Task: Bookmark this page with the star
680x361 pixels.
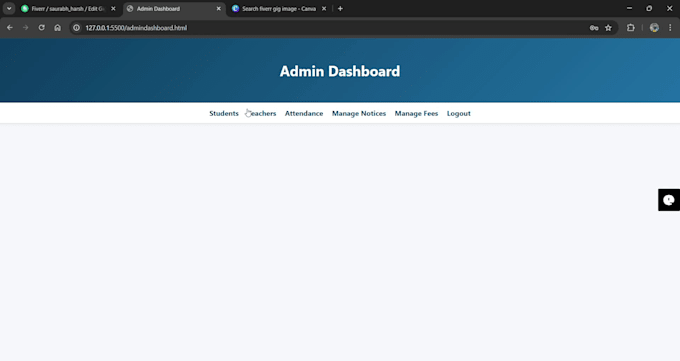Action: coord(608,28)
